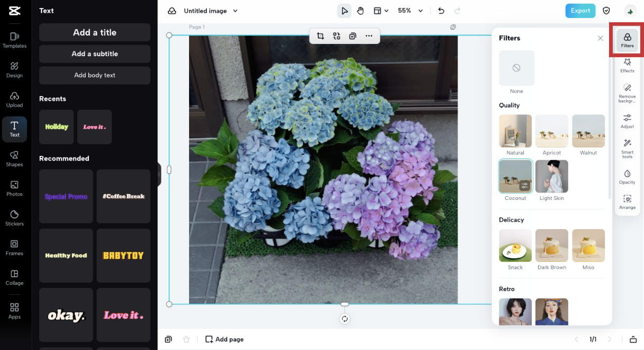Click the CapCut logo icon
644x350 pixels.
[14, 11]
